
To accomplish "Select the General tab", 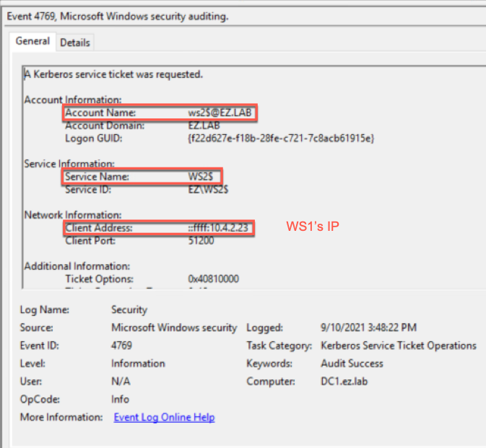I will pyautogui.click(x=32, y=41).
